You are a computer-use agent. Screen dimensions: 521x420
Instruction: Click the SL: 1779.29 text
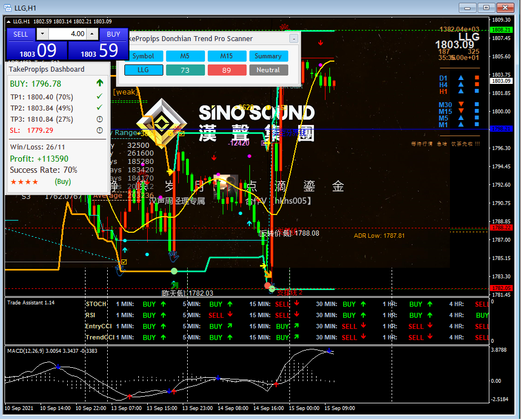[32, 130]
